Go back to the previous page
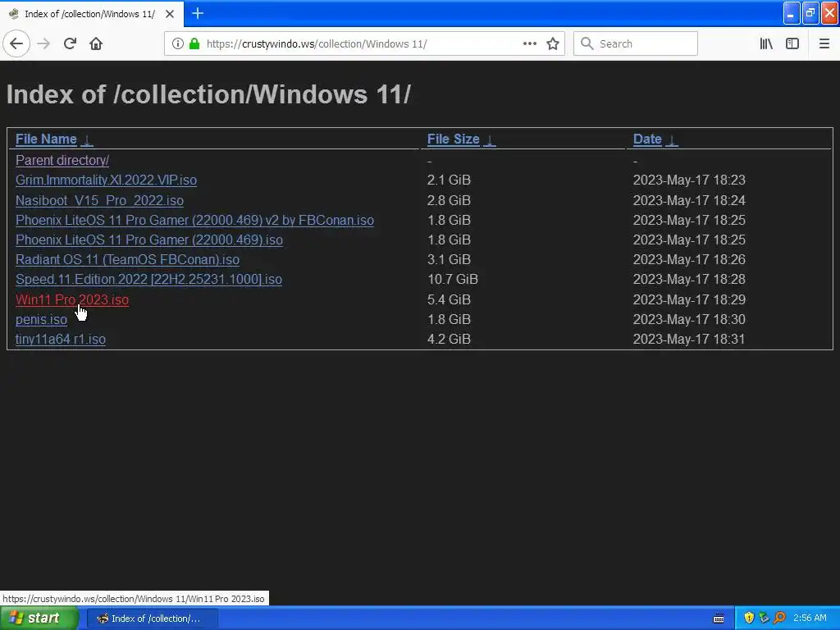840x630 pixels. 16,43
